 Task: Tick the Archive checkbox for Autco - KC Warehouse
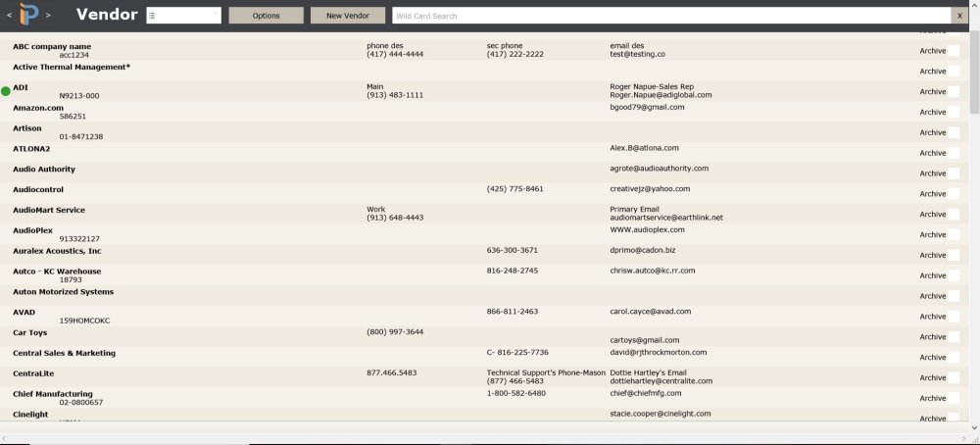click(954, 275)
